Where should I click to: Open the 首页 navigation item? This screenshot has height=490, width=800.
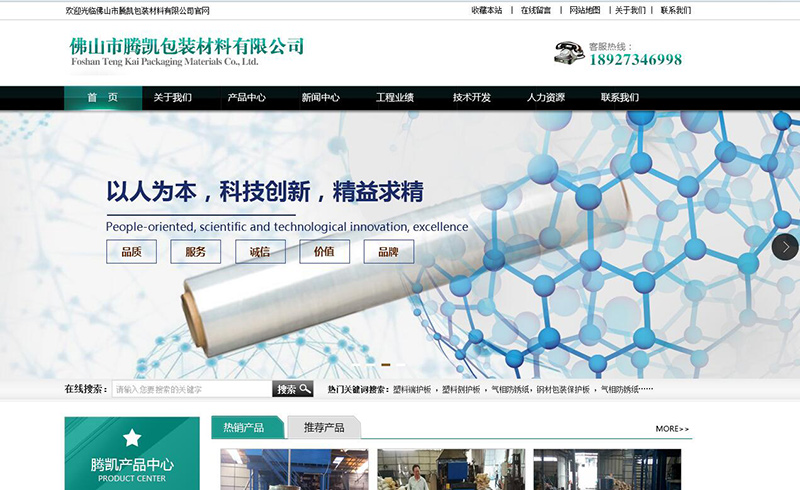[103, 97]
